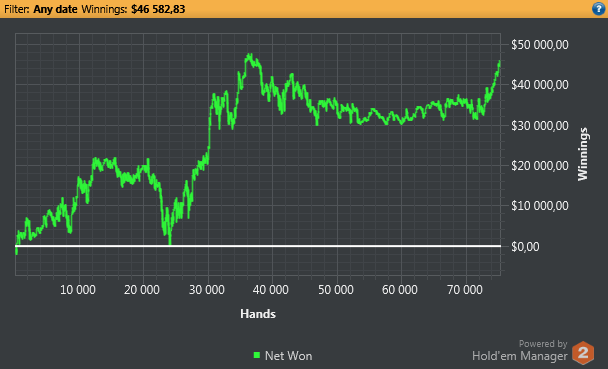
Task: Click the $40 000,00 axis label
Action: (x=539, y=84)
